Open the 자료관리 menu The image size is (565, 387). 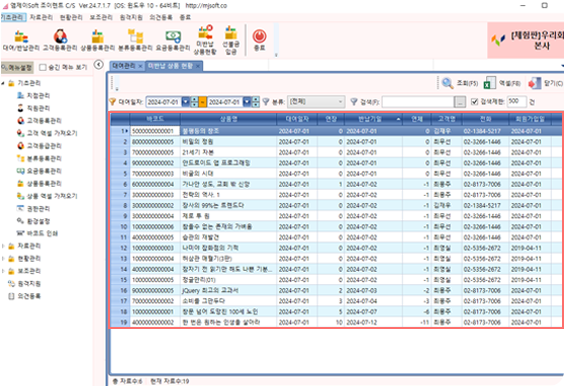point(41,17)
